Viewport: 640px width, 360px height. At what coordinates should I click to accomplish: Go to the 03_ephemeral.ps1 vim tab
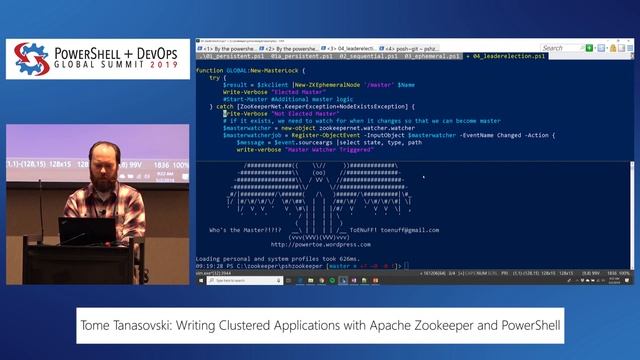click(432, 56)
